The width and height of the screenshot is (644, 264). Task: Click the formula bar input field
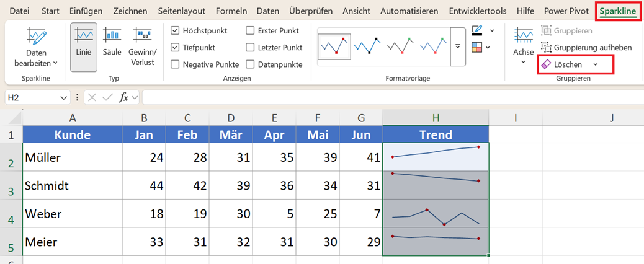pyautogui.click(x=393, y=97)
